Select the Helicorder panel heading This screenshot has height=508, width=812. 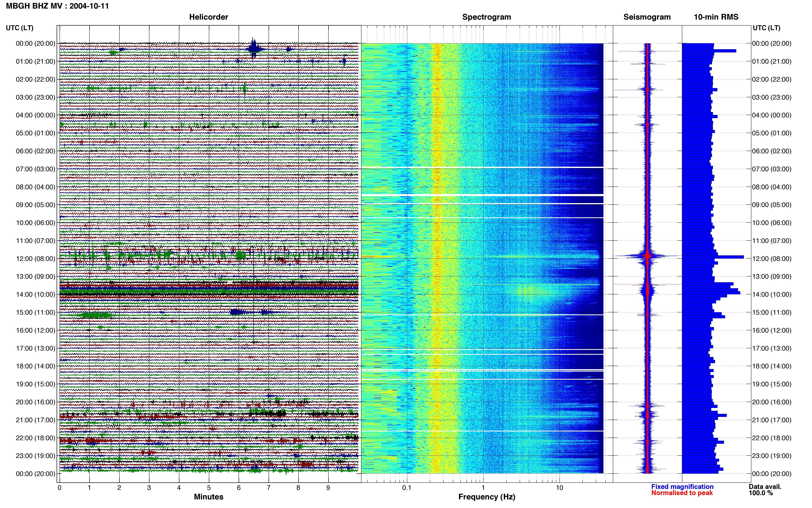click(209, 17)
